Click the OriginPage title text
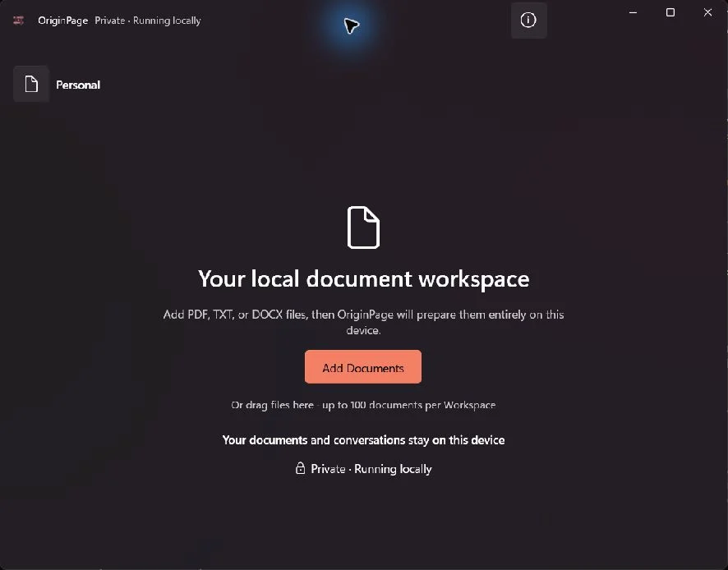Image resolution: width=728 pixels, height=570 pixels. (x=62, y=21)
